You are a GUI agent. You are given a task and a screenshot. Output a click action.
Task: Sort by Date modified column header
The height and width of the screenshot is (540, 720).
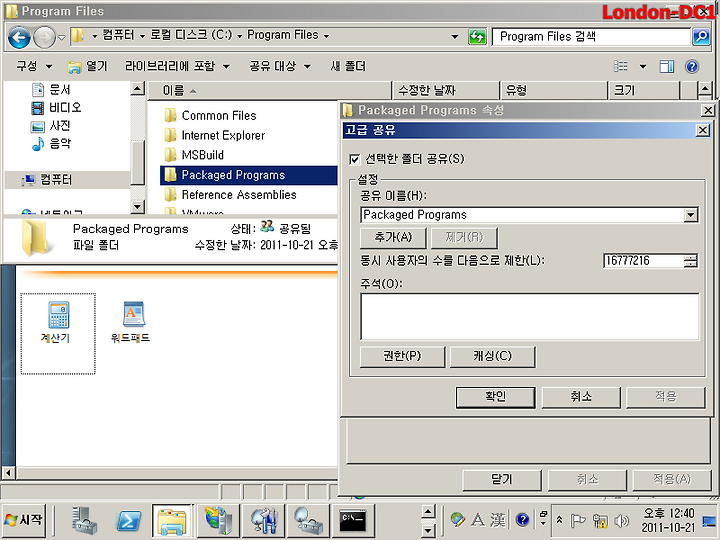(446, 90)
